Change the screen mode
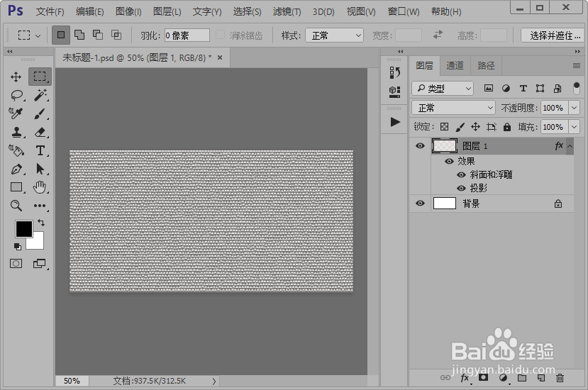 coord(40,264)
